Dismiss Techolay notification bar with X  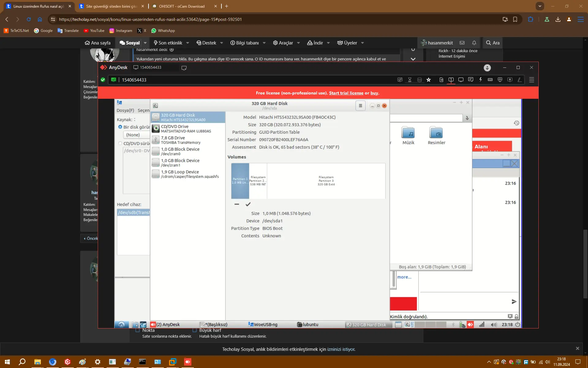(x=577, y=349)
